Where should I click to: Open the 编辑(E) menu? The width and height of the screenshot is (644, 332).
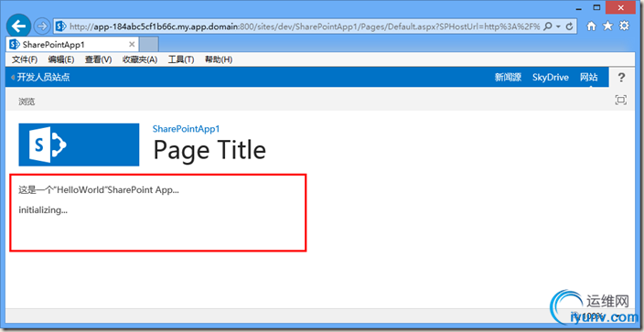click(x=60, y=59)
